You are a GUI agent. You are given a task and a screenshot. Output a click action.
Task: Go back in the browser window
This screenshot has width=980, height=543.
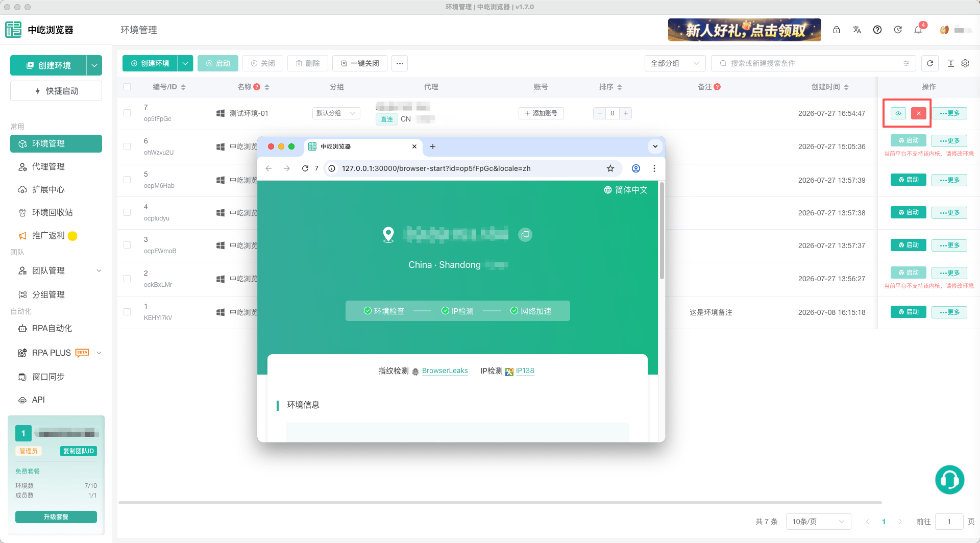(268, 168)
